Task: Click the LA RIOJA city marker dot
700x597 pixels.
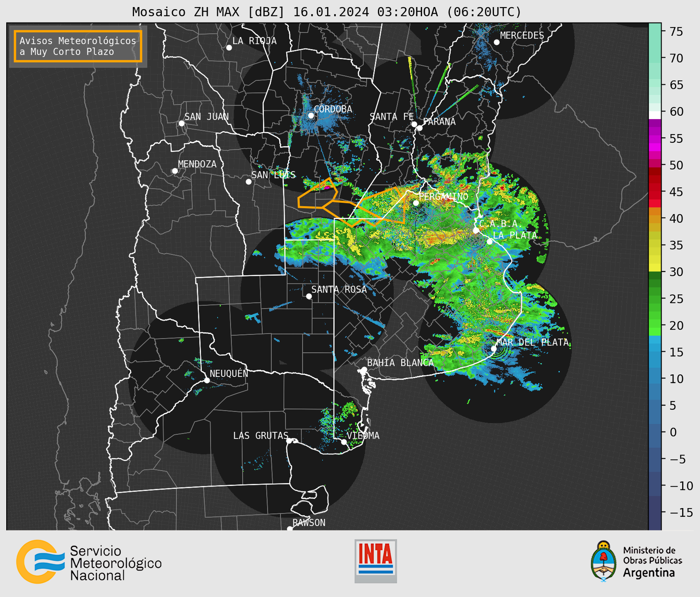Action: [229, 48]
